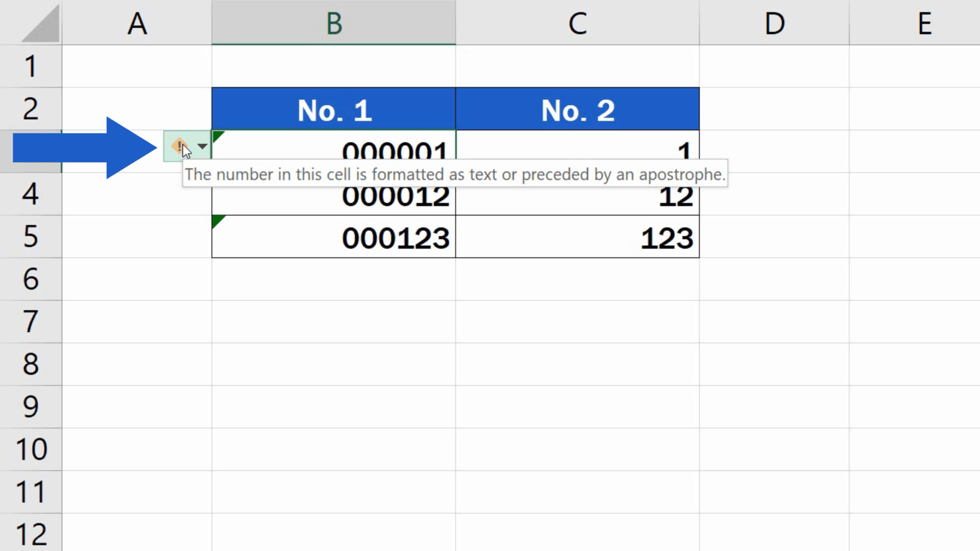Select row header 10
The width and height of the screenshot is (980, 551).
pyautogui.click(x=31, y=448)
